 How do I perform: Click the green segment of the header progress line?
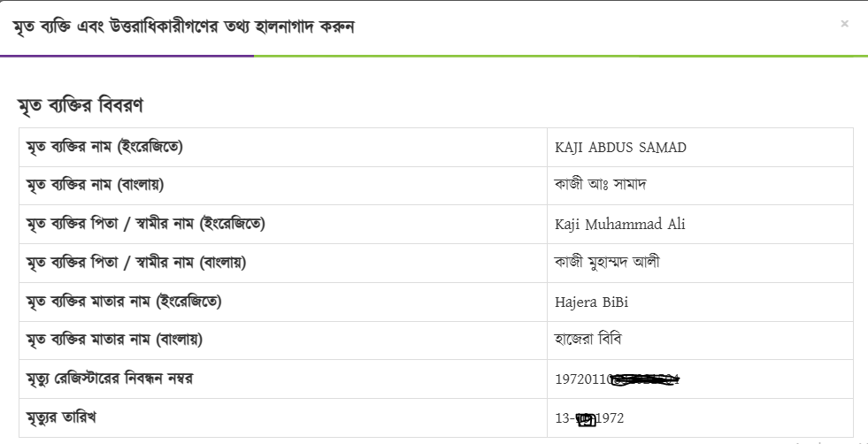[559, 56]
